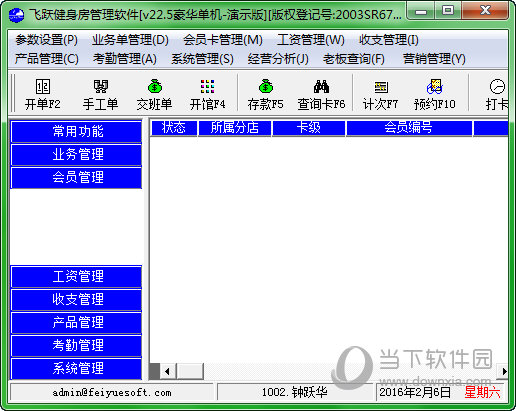Image resolution: width=516 pixels, height=411 pixels.
Task: Click the application logo in title bar
Action: 16,15
